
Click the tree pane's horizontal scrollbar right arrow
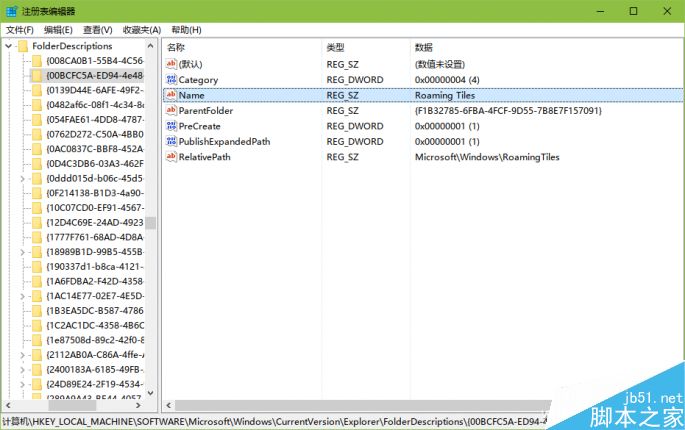click(x=139, y=406)
